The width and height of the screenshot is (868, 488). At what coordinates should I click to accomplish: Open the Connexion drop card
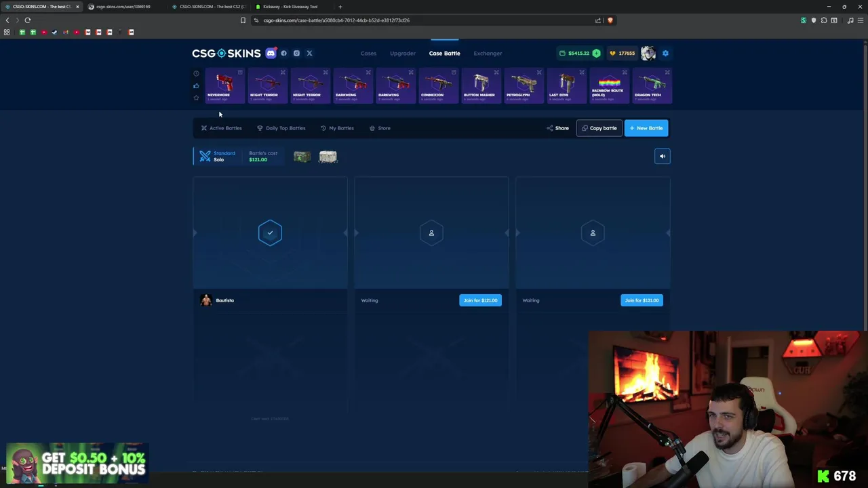[x=438, y=86]
